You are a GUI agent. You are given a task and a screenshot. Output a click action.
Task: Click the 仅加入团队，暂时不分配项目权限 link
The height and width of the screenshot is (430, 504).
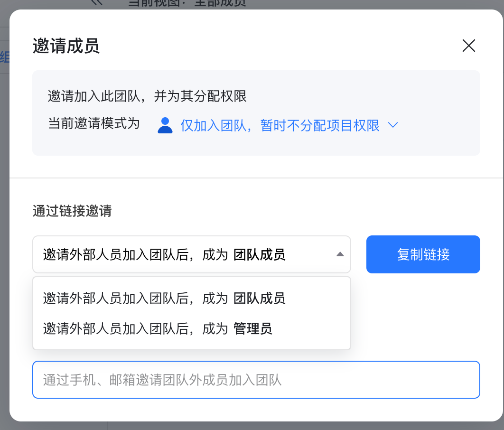coord(280,125)
